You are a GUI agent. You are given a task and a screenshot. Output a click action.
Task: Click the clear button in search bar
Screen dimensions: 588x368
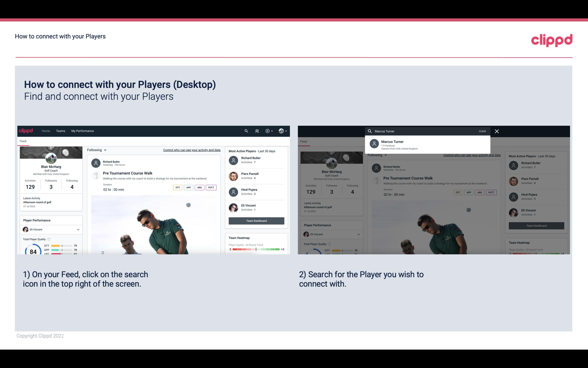click(x=483, y=131)
